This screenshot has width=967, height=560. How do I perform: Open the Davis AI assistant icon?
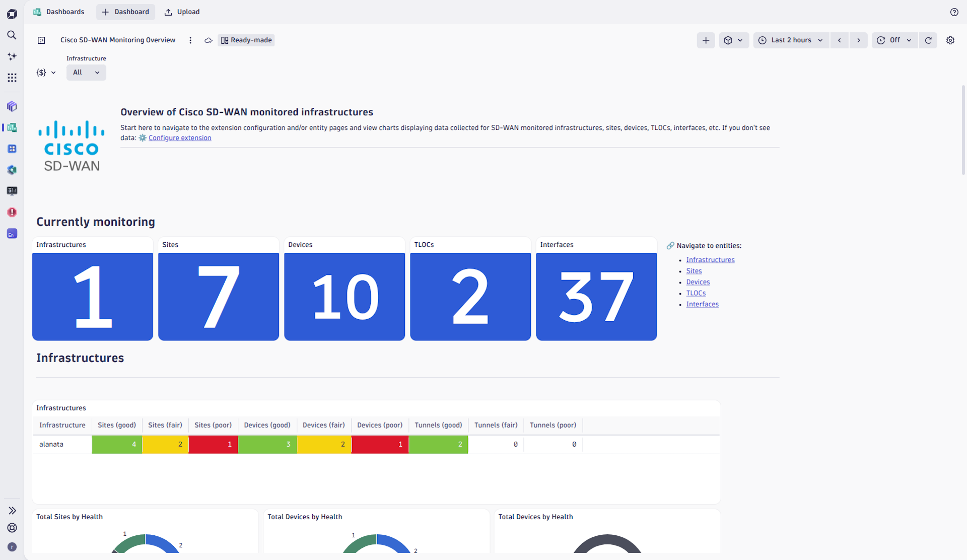pyautogui.click(x=12, y=56)
